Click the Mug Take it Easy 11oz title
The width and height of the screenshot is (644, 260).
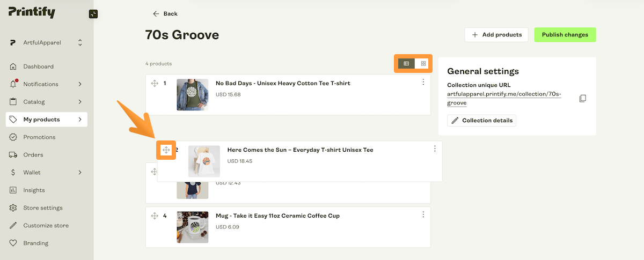click(x=277, y=216)
